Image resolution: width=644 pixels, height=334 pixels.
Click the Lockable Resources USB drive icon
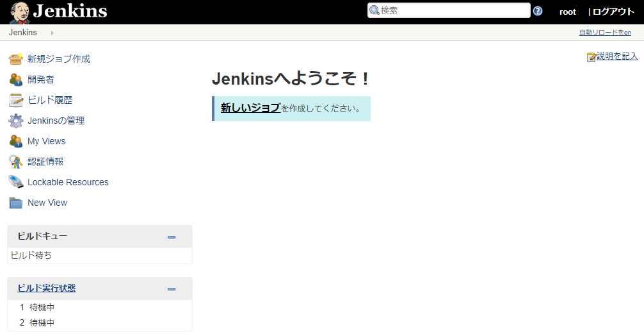click(15, 182)
